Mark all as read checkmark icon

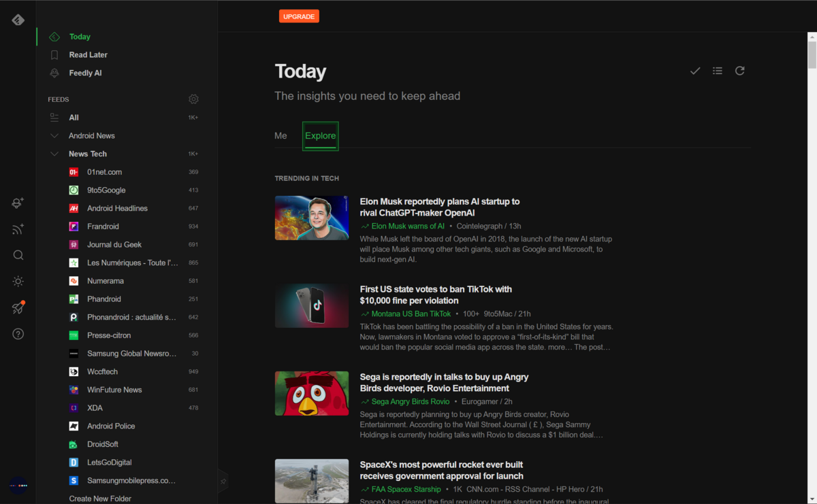695,71
